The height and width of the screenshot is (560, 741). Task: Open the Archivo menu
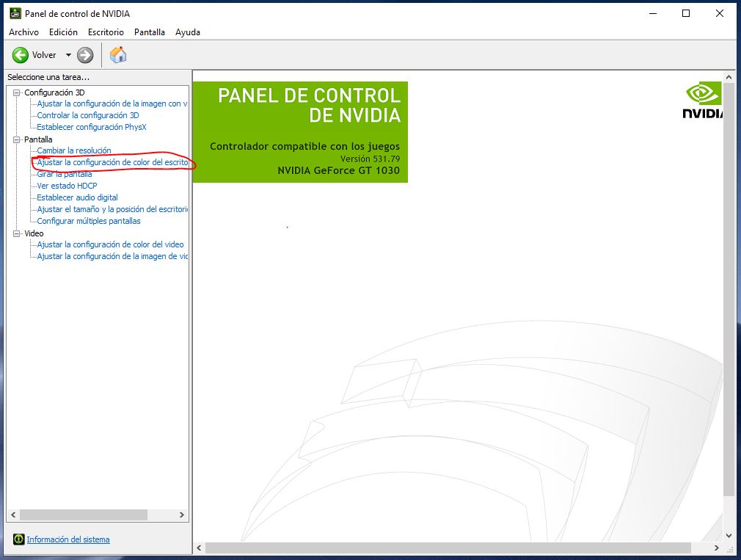coord(23,32)
